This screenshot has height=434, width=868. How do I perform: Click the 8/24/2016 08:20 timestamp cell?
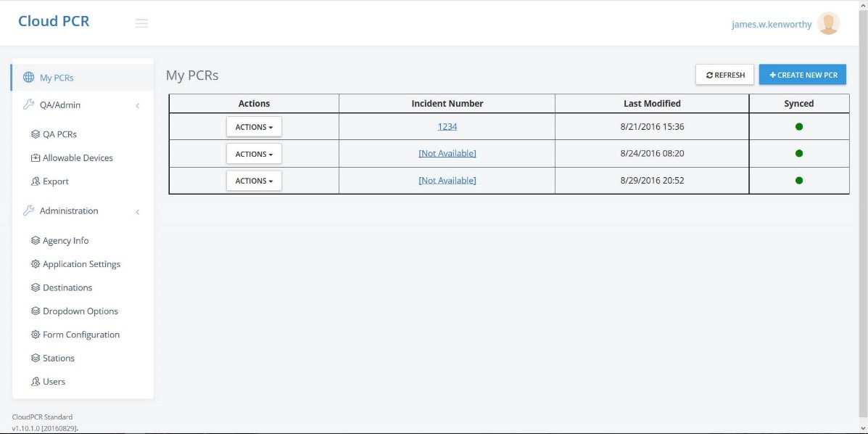pyautogui.click(x=652, y=153)
